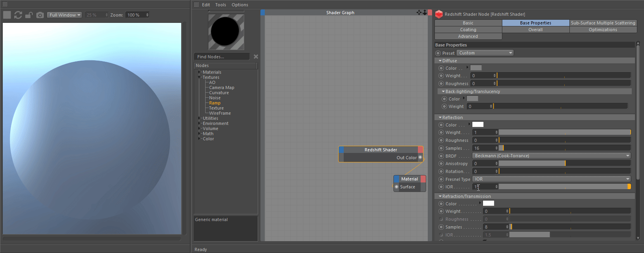Switch to Sub-Surface Multiple Scattering tab
This screenshot has height=253, width=644.
tap(603, 23)
